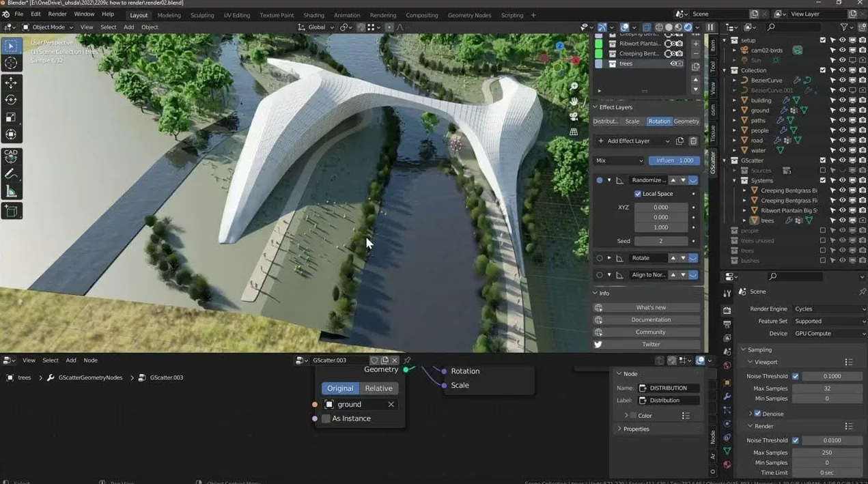Select the Rotate tool in the toolbar
The image size is (868, 484).
click(x=11, y=99)
